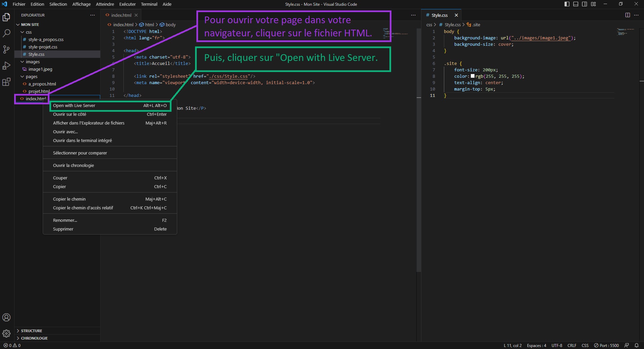Click Port : 5500 in status bar
The image size is (644, 349).
pyautogui.click(x=606, y=345)
